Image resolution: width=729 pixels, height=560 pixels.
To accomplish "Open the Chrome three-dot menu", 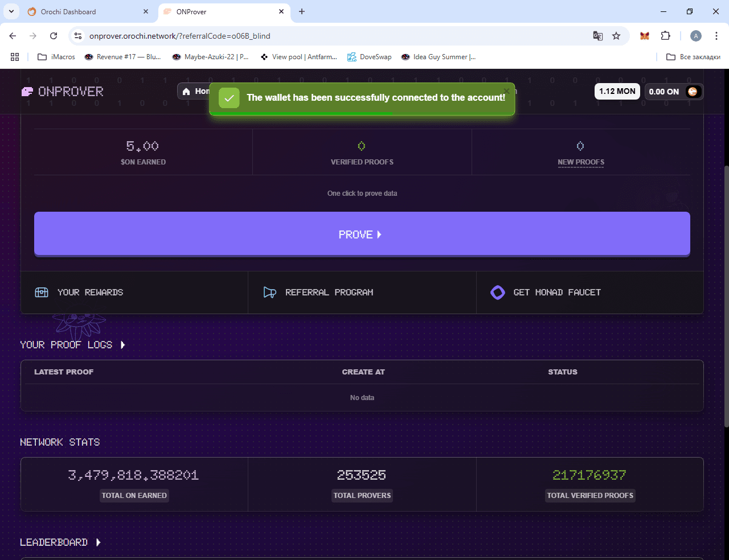I will pos(716,36).
